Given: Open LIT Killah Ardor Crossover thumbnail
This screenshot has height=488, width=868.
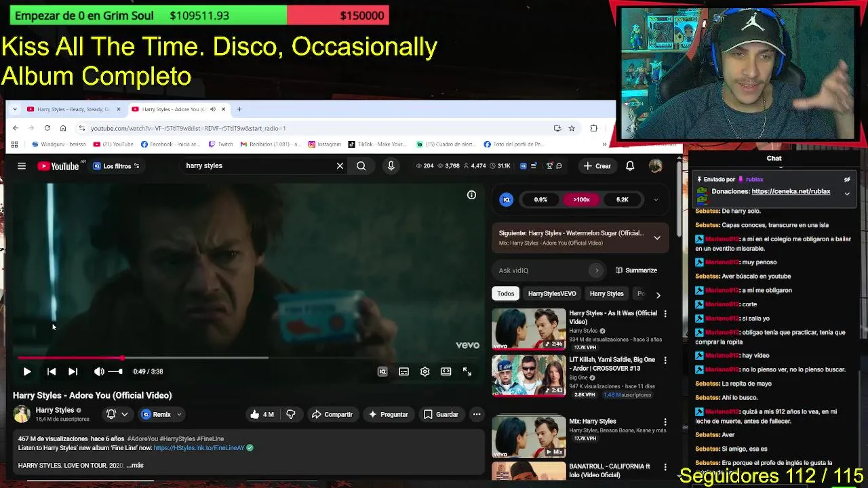Looking at the screenshot, I should tap(528, 375).
